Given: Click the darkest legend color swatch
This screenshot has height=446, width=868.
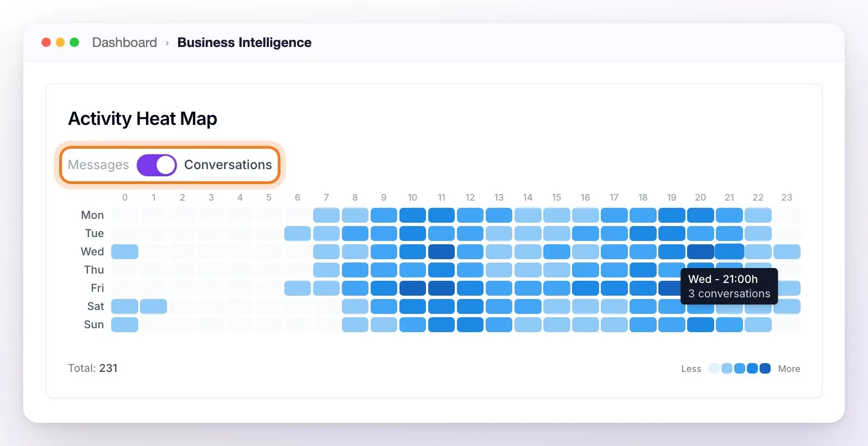Looking at the screenshot, I should click(765, 369).
